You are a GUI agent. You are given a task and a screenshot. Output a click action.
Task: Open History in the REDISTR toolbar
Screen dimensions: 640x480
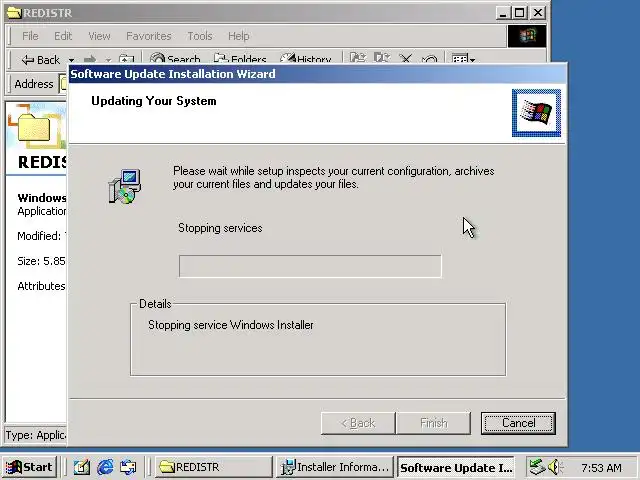[305, 60]
